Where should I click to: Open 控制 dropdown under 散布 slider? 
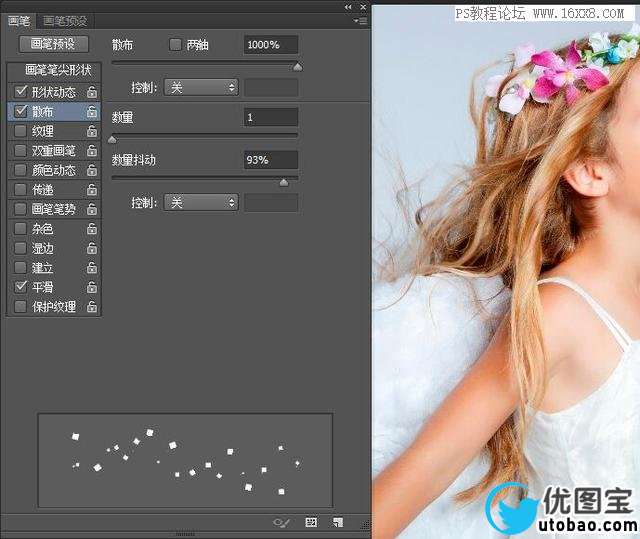click(x=201, y=87)
